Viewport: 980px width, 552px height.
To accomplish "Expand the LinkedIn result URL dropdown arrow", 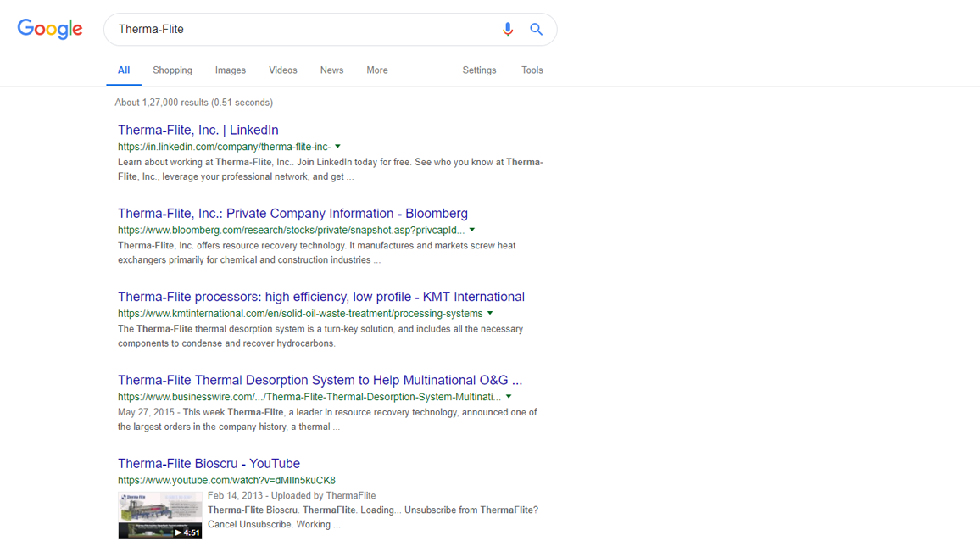I will (x=338, y=147).
